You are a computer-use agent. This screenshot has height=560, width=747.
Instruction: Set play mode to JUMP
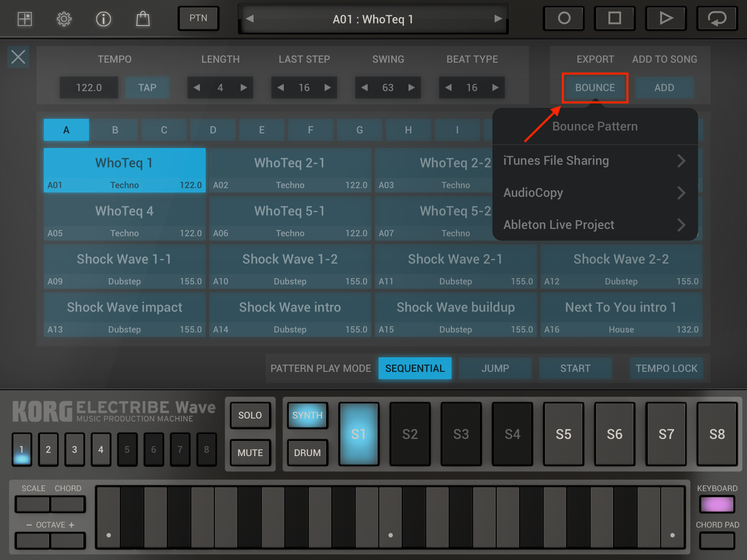pos(495,368)
